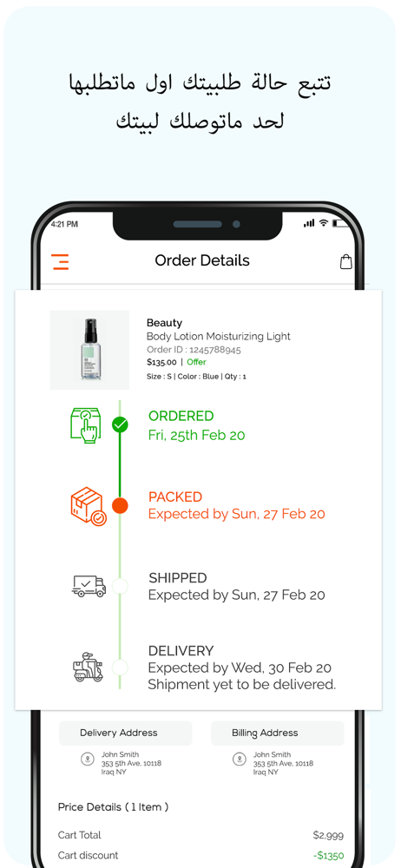The width and height of the screenshot is (401, 868).
Task: Click the Order Details page title
Action: (x=202, y=260)
